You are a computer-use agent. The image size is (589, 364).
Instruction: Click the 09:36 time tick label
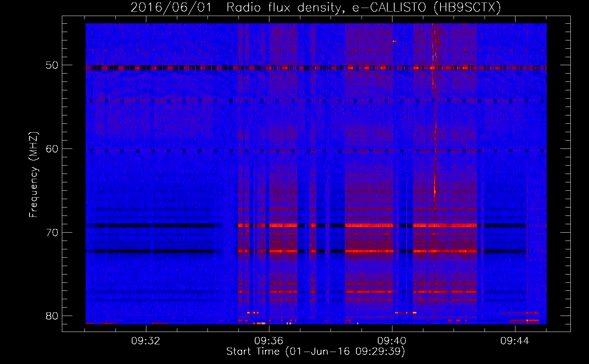269,341
